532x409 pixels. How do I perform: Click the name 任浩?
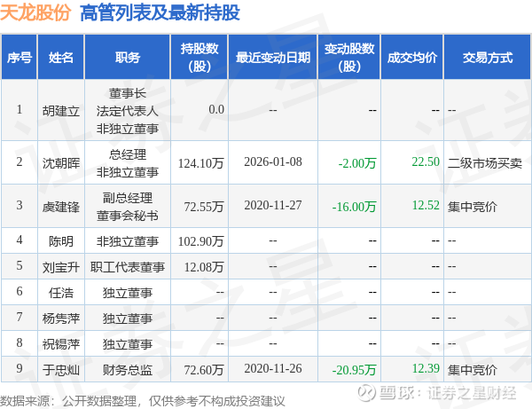point(60,293)
